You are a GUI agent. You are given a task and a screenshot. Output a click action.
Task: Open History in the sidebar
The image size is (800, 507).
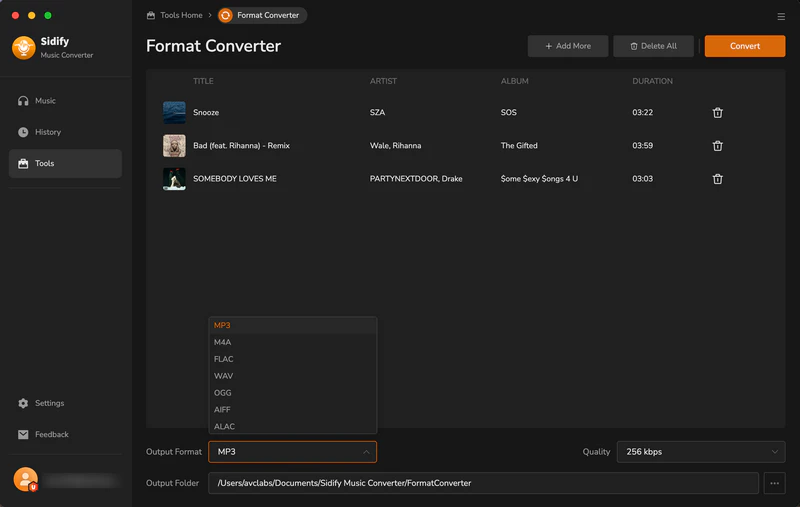65,132
